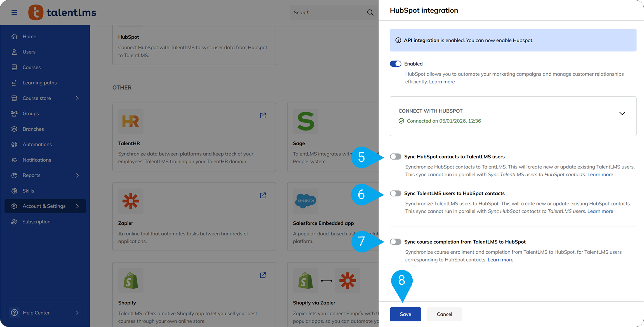
Task: Click the Sage integration logo
Action: [x=305, y=121]
